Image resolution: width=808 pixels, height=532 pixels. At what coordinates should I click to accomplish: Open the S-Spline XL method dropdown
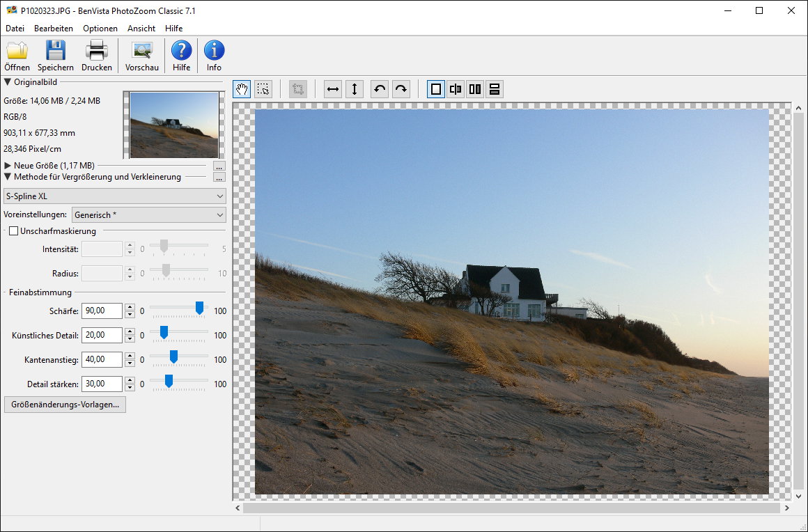(115, 196)
